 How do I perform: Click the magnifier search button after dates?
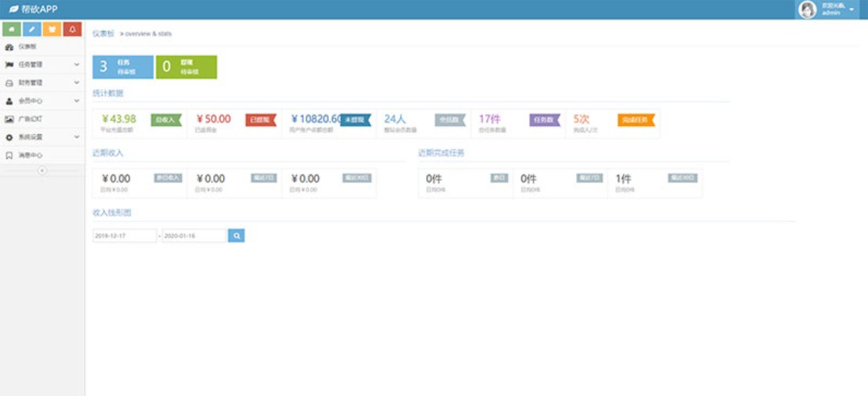click(236, 235)
